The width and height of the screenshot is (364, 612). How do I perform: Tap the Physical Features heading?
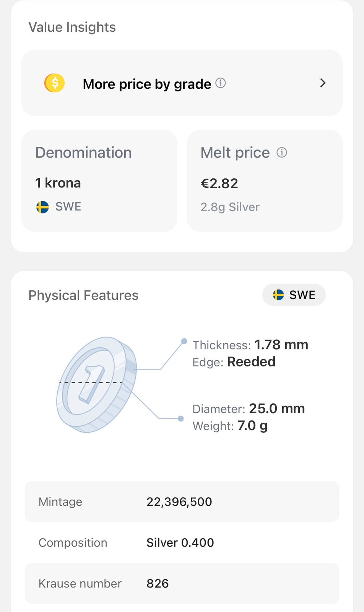83,295
